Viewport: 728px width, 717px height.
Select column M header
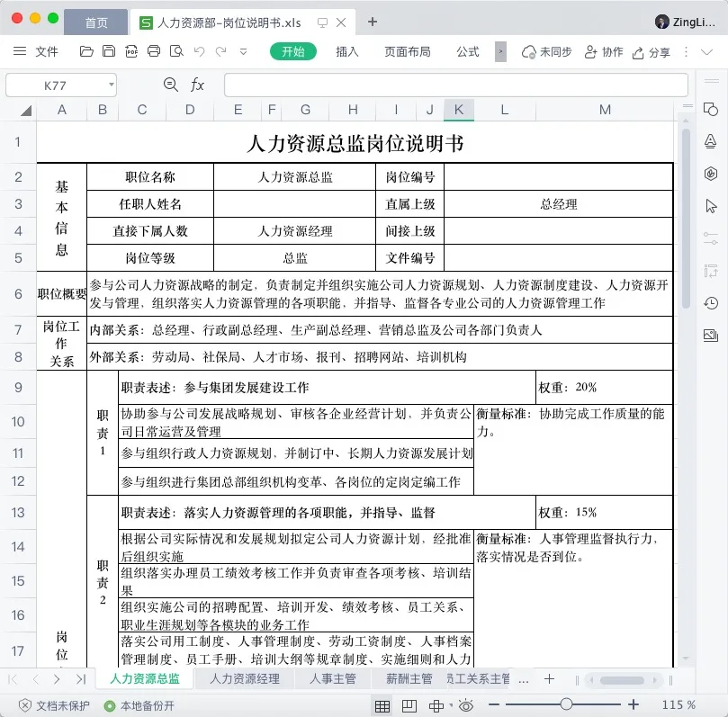(x=605, y=110)
